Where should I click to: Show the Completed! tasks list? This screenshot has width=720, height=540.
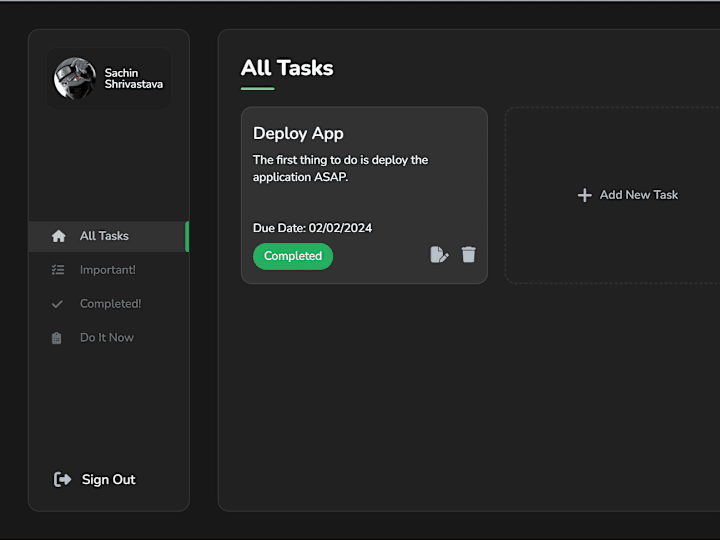click(109, 304)
